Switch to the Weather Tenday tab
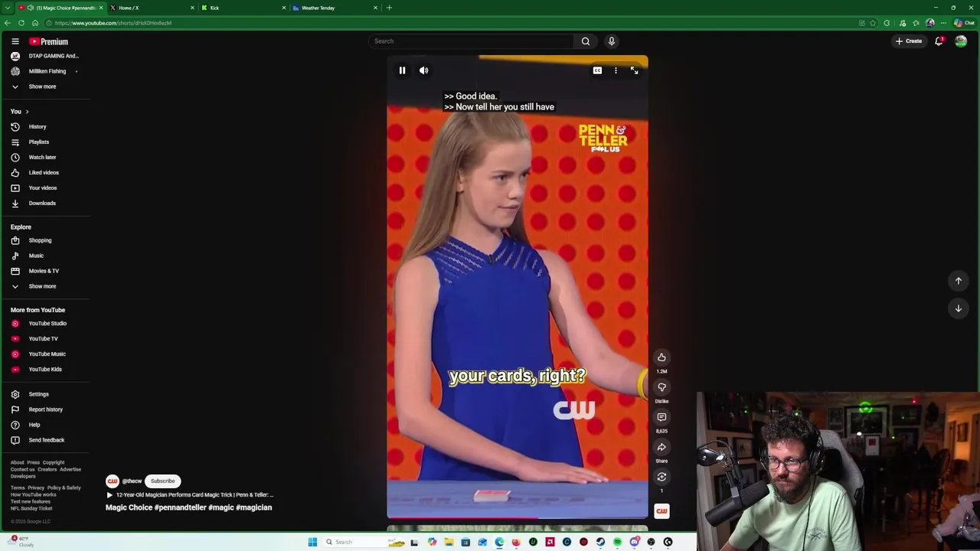Screen dimensions: 980x551 [335, 8]
